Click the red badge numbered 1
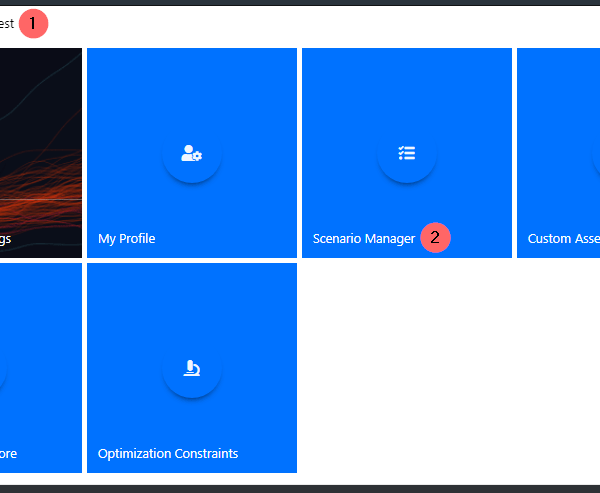The width and height of the screenshot is (600, 493). point(33,22)
